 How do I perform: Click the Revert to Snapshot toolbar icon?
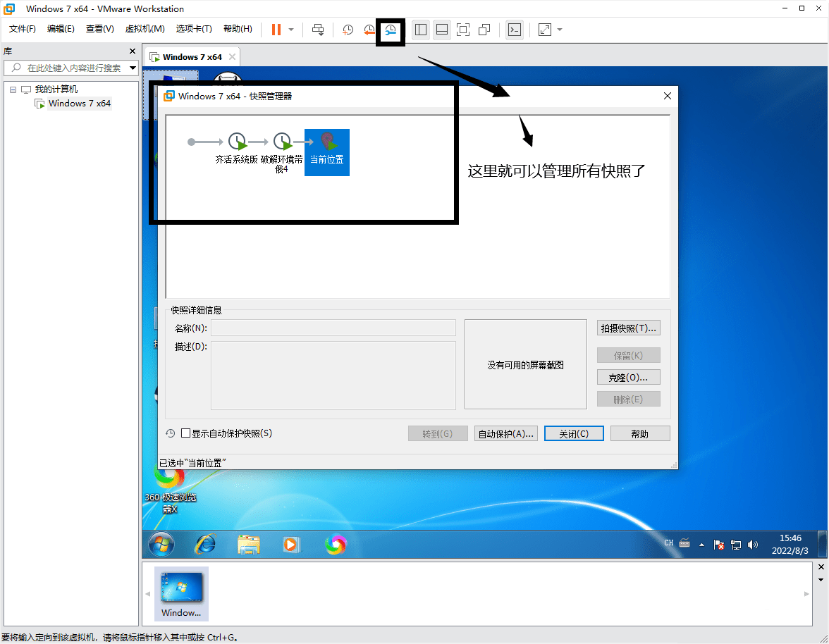tap(369, 30)
